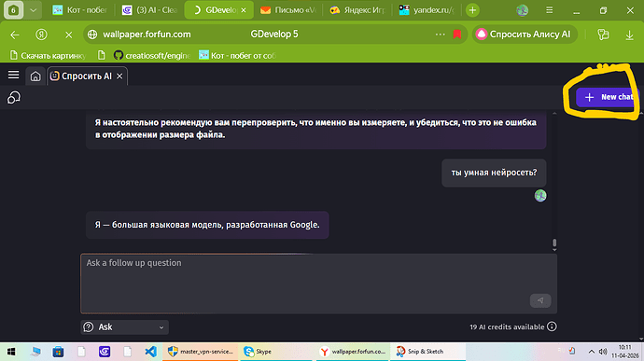Stop page loading
The width and height of the screenshot is (644, 361).
pyautogui.click(x=68, y=35)
